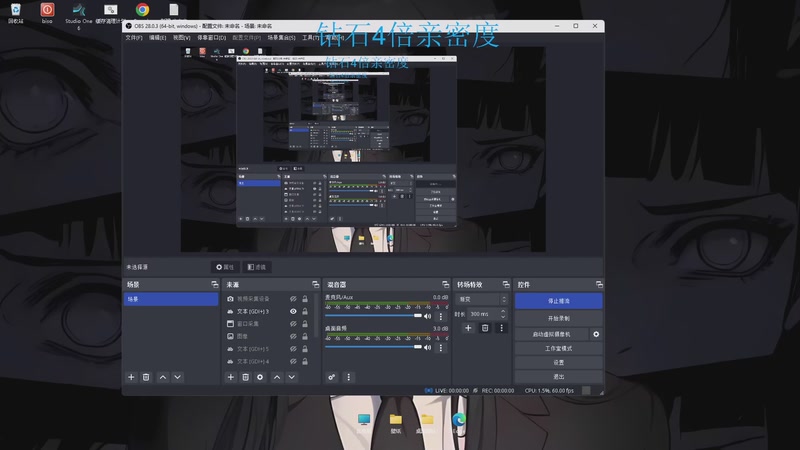800x450 pixels.
Task: Show the video capture device source
Action: click(x=293, y=299)
